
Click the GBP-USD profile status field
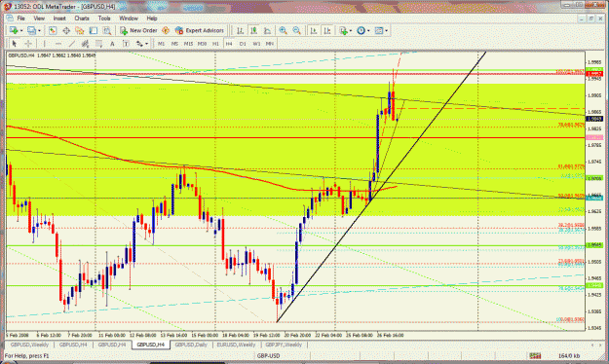[x=268, y=356]
